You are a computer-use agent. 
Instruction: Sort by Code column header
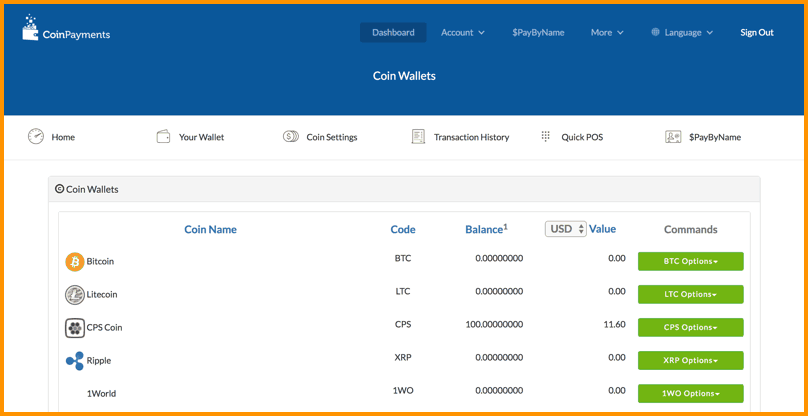point(403,229)
